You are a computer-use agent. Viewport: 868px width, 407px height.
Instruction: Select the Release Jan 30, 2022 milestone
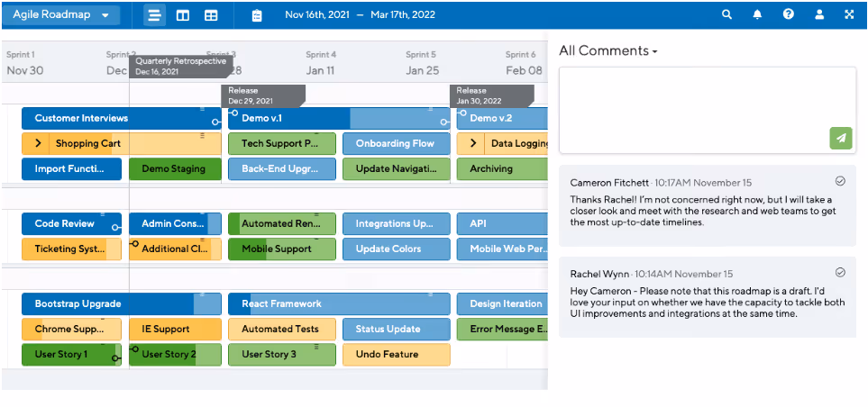tap(491, 95)
